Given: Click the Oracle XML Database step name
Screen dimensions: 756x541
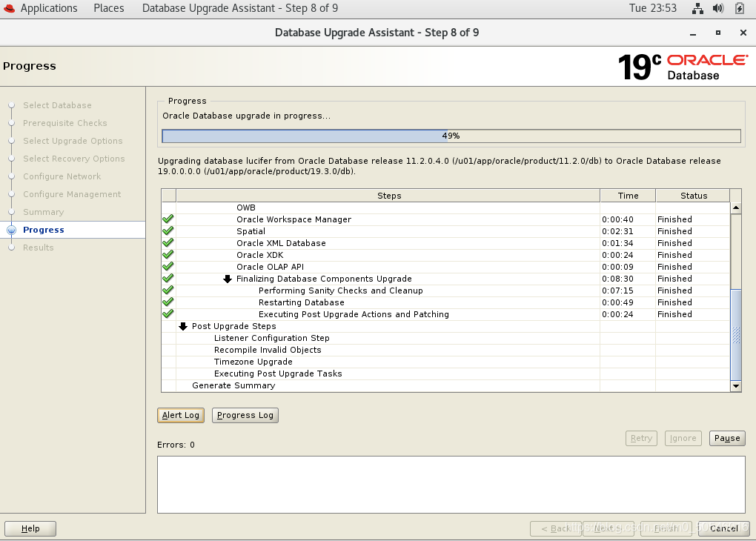Looking at the screenshot, I should click(x=281, y=243).
